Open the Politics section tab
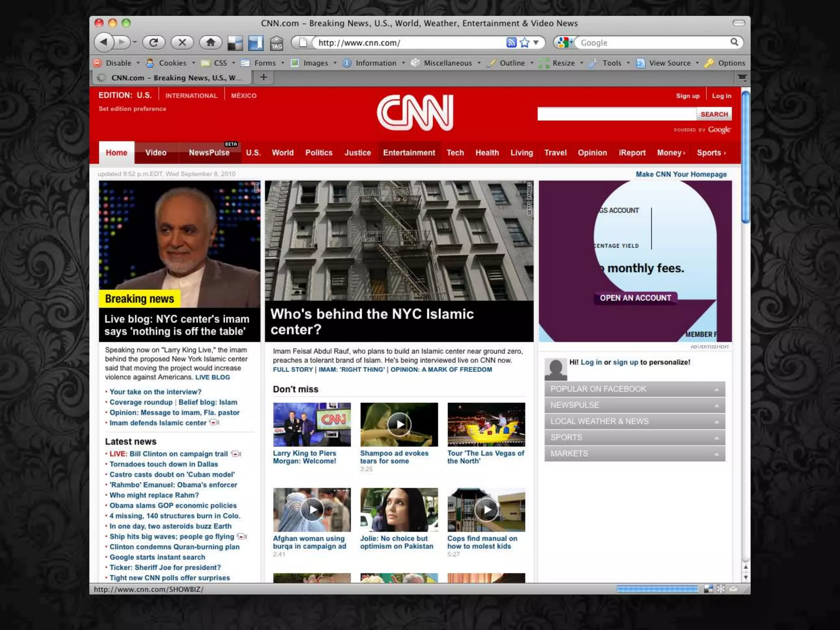The image size is (840, 630). 319,153
